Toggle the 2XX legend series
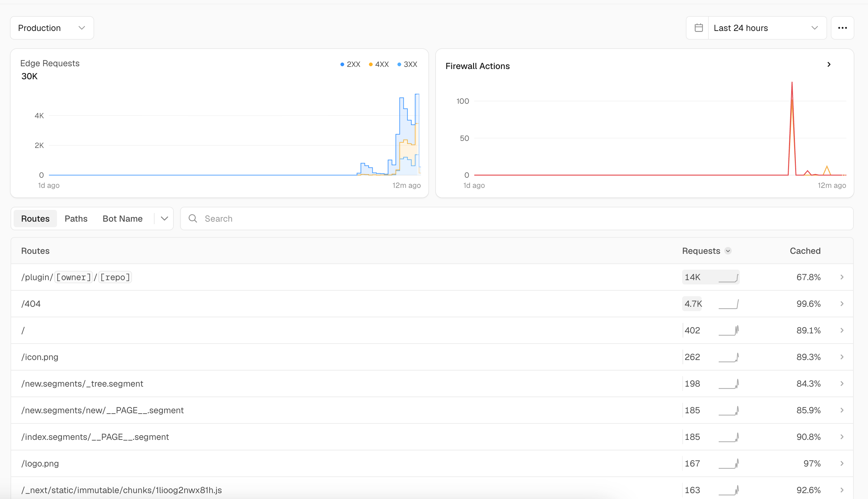868x499 pixels. (350, 64)
